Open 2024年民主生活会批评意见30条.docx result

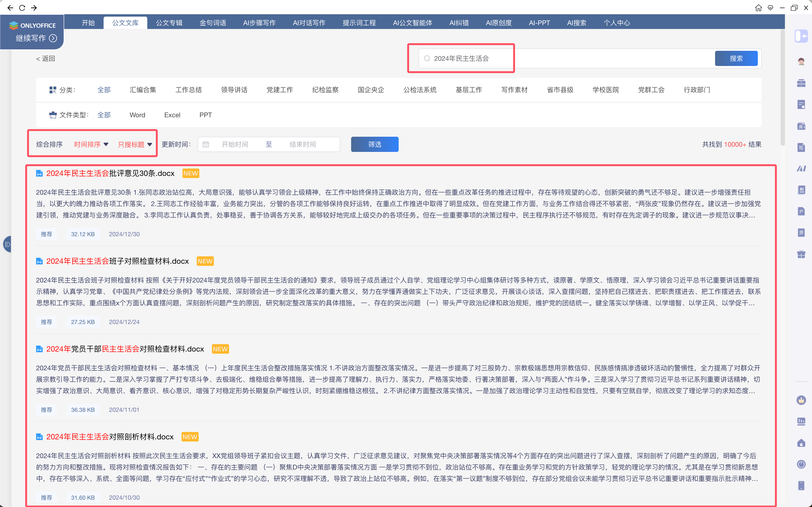[x=110, y=173]
